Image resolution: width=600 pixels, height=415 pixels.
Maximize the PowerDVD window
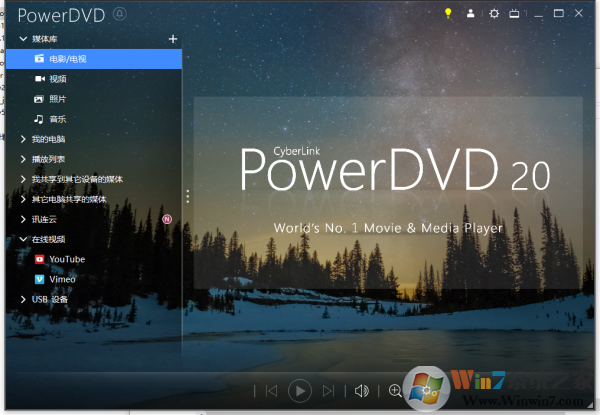(x=559, y=14)
